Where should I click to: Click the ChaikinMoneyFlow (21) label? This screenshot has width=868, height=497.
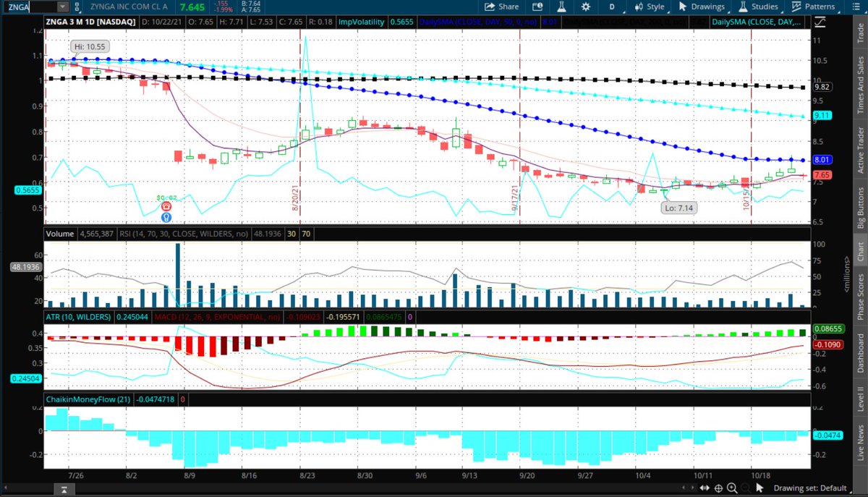89,399
